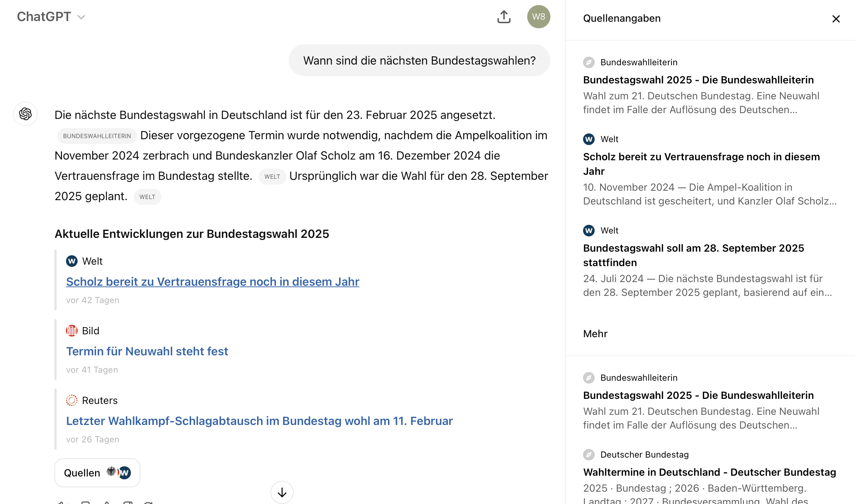Open source 'Bundestagswahl soll am 28. September 2025 stattfinden'
The width and height of the screenshot is (855, 504).
[693, 255]
